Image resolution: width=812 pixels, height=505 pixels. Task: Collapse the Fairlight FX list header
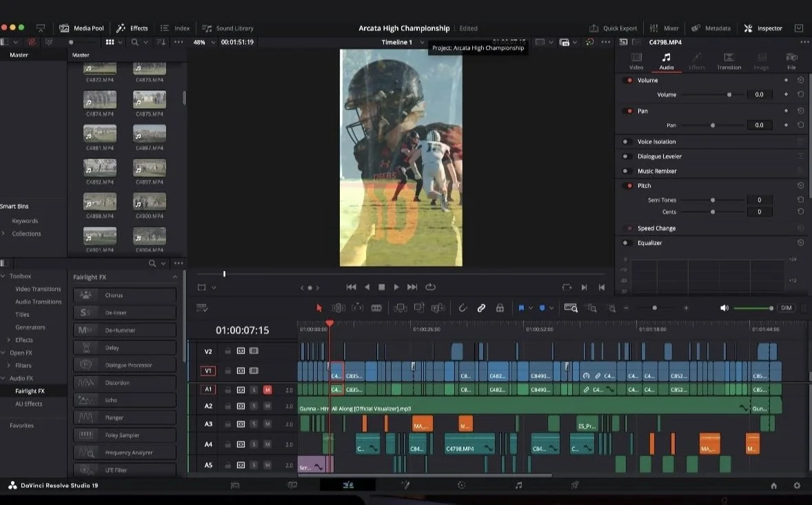174,278
